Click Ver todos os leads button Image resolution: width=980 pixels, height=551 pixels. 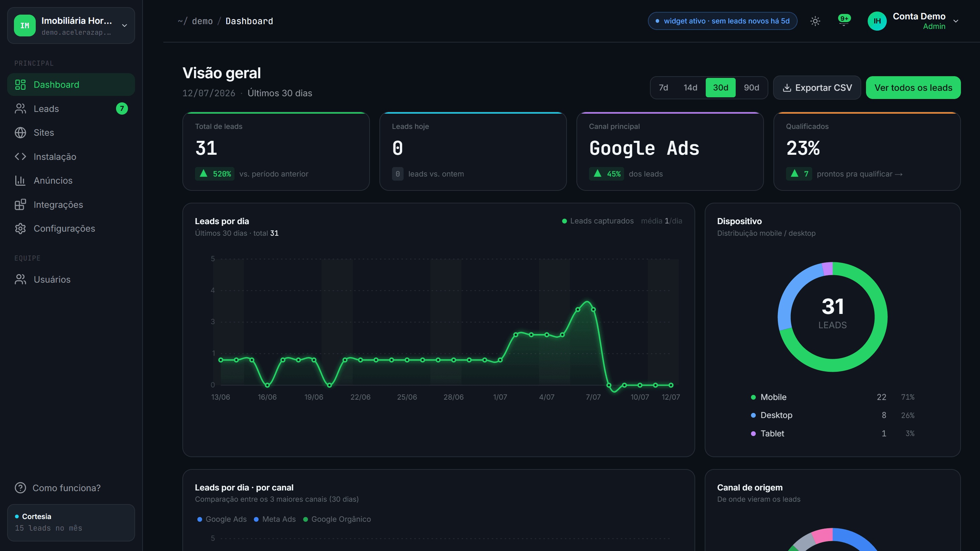tap(913, 88)
